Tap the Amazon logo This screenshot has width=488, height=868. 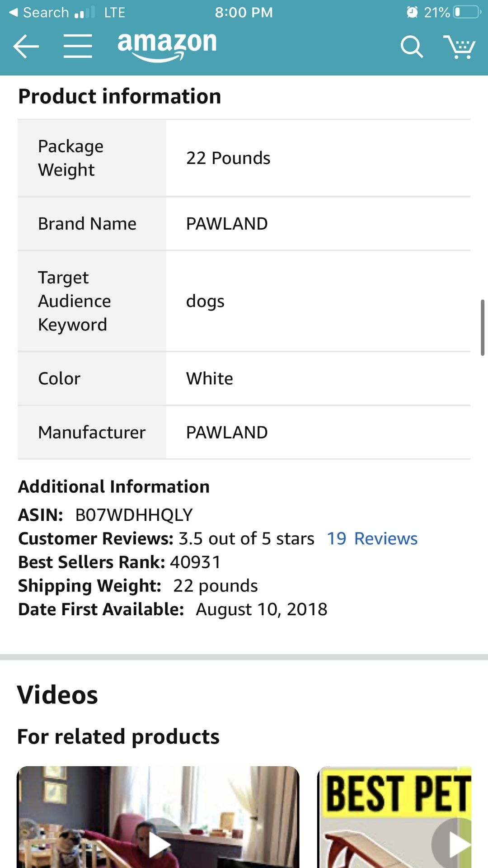coord(167,46)
